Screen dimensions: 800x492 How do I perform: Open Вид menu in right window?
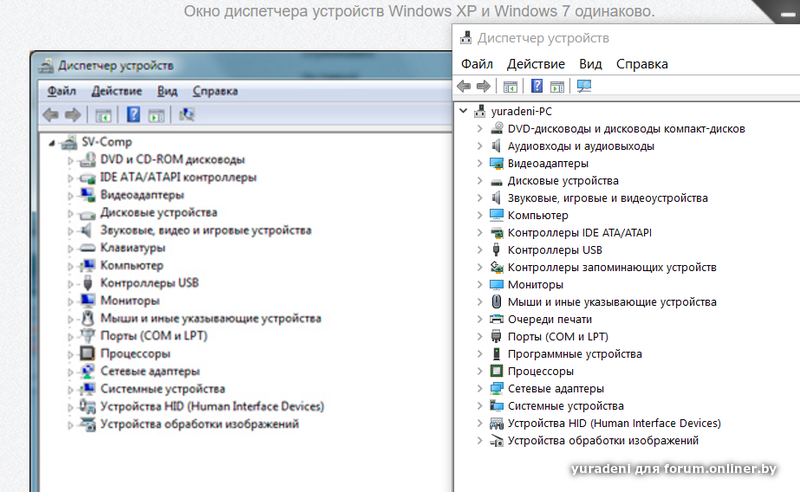point(590,64)
